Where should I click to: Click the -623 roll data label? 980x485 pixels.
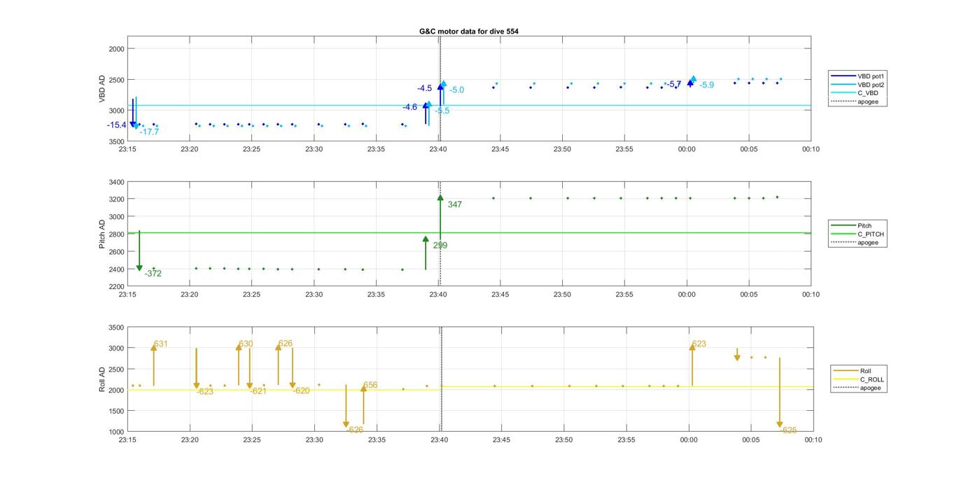(x=205, y=392)
